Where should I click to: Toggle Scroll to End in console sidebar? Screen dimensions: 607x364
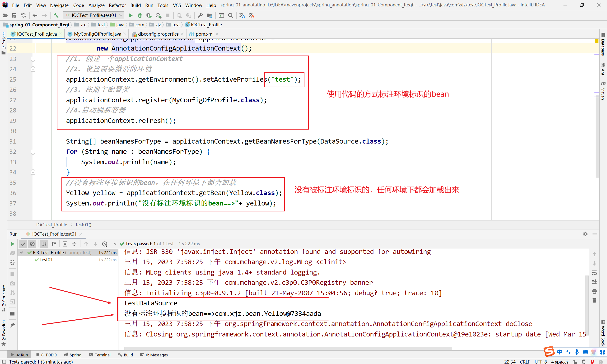coord(594,282)
